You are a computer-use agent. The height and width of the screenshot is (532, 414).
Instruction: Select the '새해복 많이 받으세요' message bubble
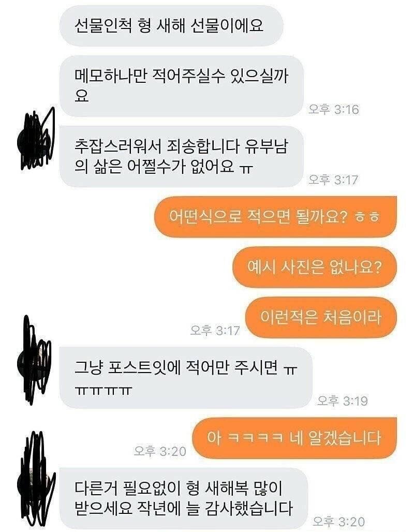pyautogui.click(x=184, y=498)
